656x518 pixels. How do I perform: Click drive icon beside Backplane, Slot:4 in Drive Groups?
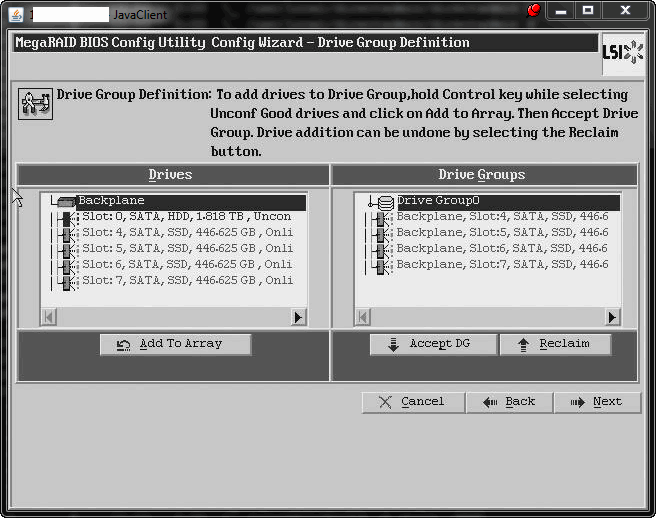(381, 218)
